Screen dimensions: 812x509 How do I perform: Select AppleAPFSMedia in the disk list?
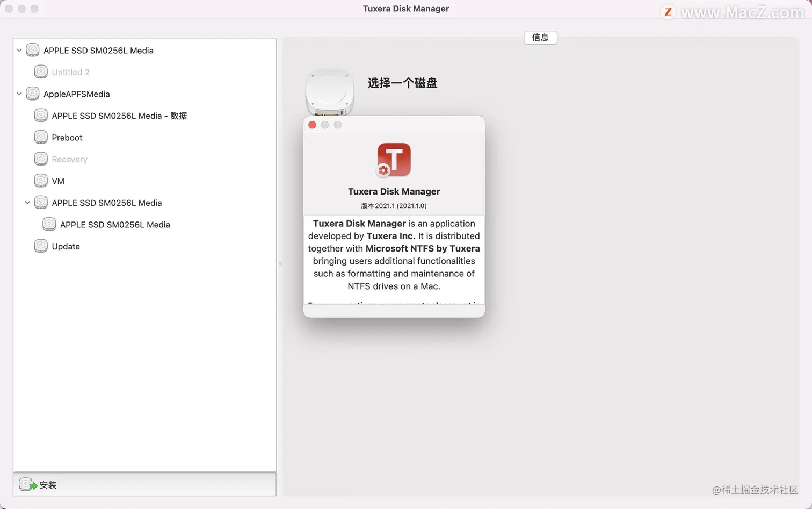click(x=77, y=94)
